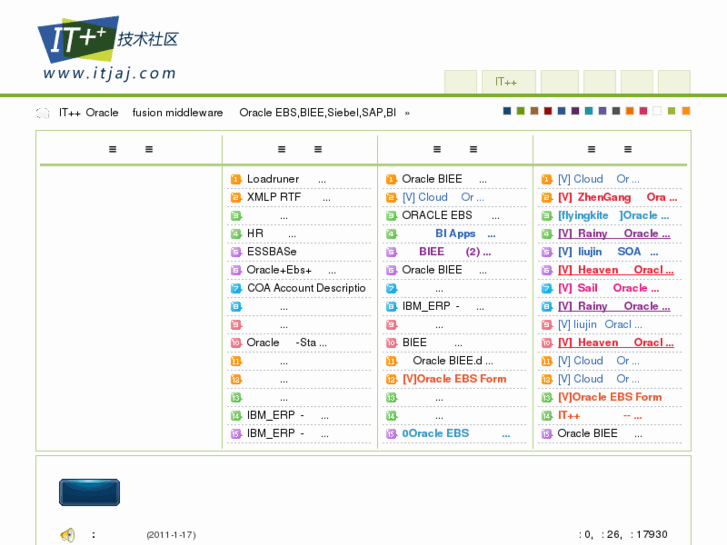Choose the pink theme color swatch
This screenshot has width=727, height=545.
643,111
